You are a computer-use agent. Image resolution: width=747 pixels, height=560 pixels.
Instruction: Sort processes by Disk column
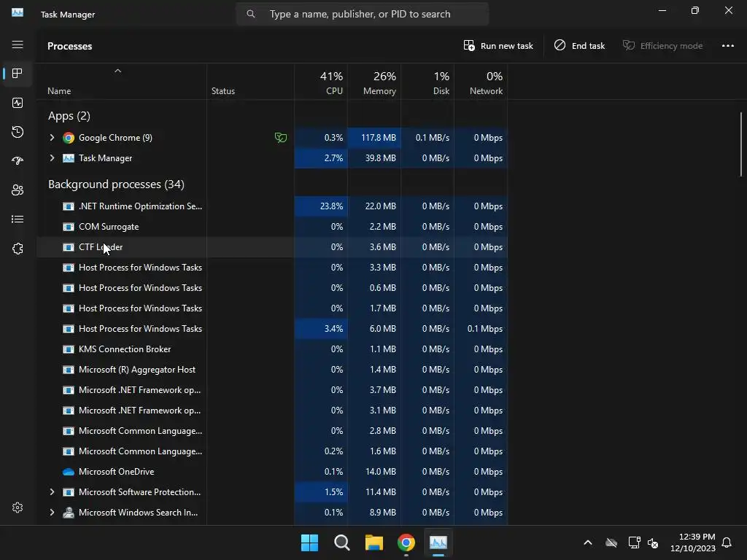(x=427, y=82)
